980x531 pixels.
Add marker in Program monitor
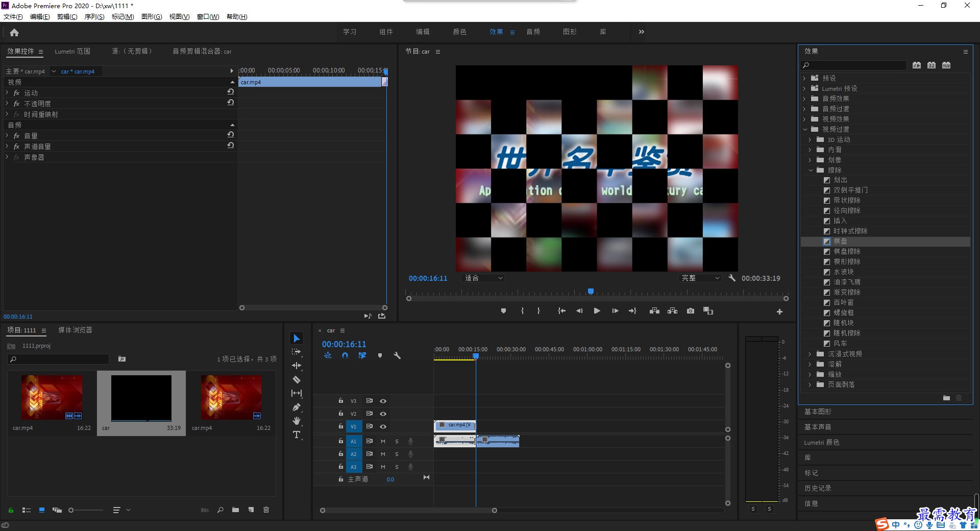(x=503, y=311)
